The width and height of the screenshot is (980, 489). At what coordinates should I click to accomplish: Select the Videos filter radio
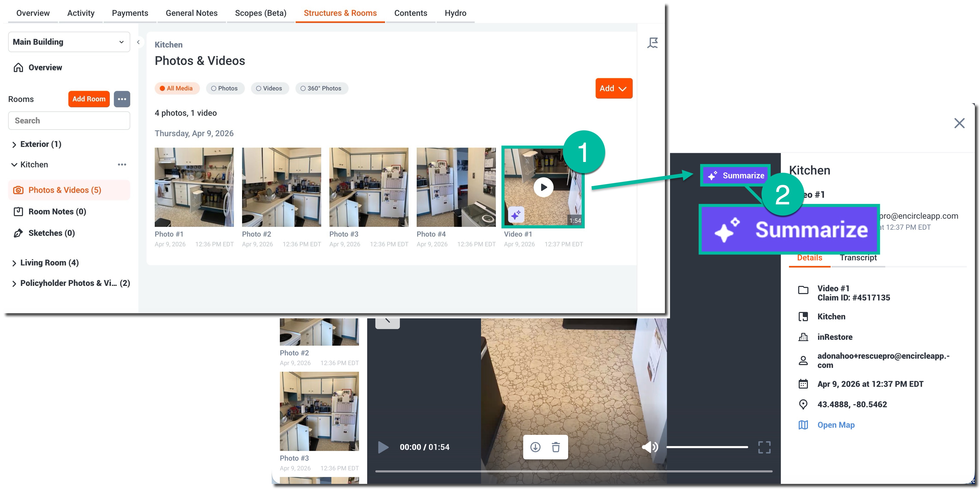coord(269,88)
